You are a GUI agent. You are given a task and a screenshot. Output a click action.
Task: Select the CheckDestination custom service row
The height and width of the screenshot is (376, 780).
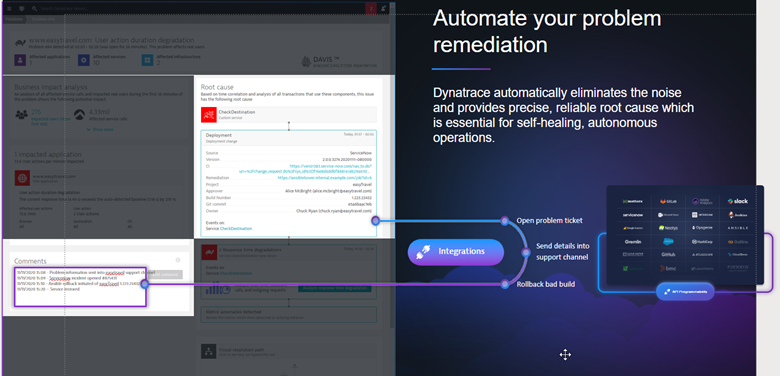pos(289,114)
